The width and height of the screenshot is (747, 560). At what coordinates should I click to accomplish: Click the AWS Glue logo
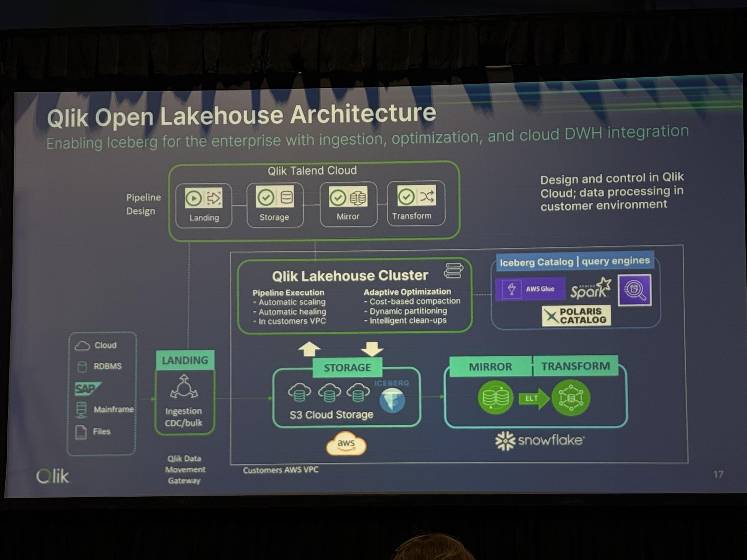pos(530,289)
